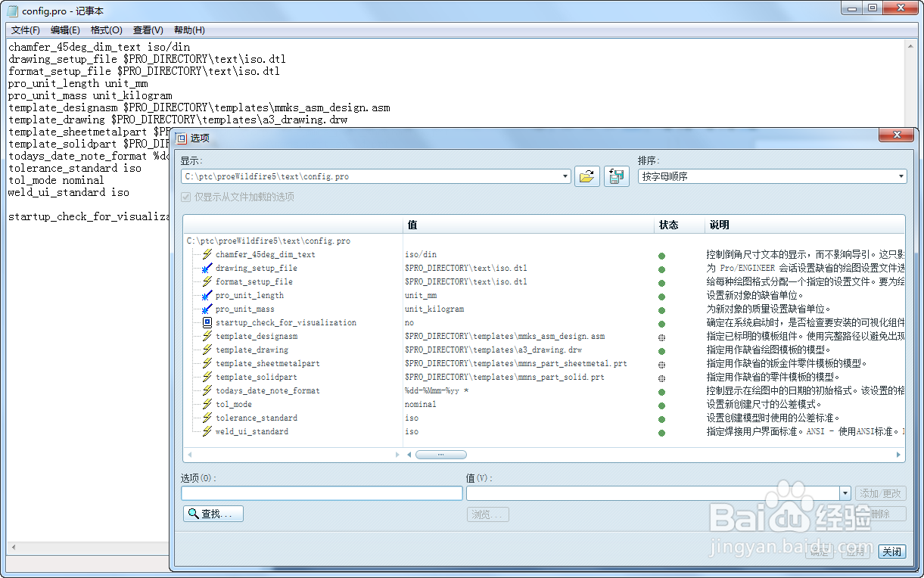The height and width of the screenshot is (578, 924).
Task: Click lightning icon beside todays_date_note_format
Action: click(x=207, y=390)
